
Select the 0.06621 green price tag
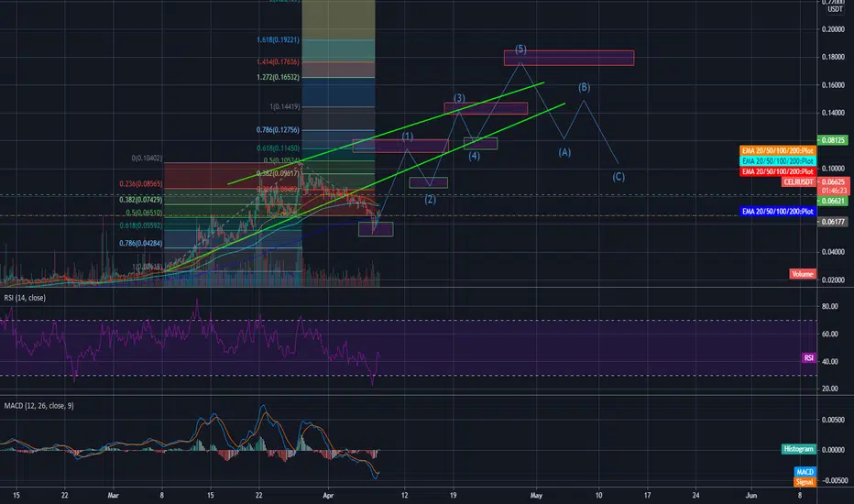(x=833, y=201)
